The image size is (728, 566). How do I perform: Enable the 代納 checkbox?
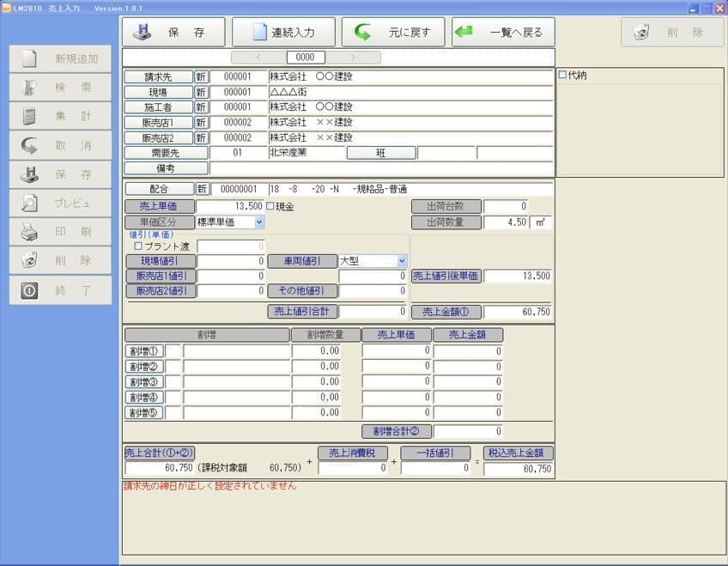tap(563, 76)
